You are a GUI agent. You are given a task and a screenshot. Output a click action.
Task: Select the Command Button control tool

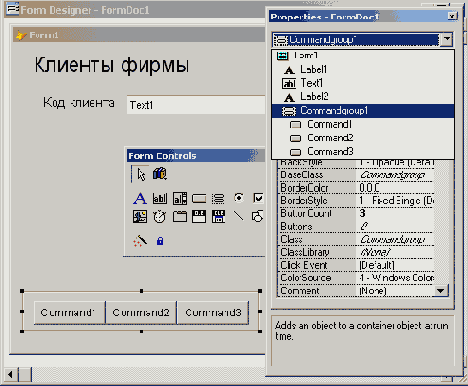tap(199, 198)
